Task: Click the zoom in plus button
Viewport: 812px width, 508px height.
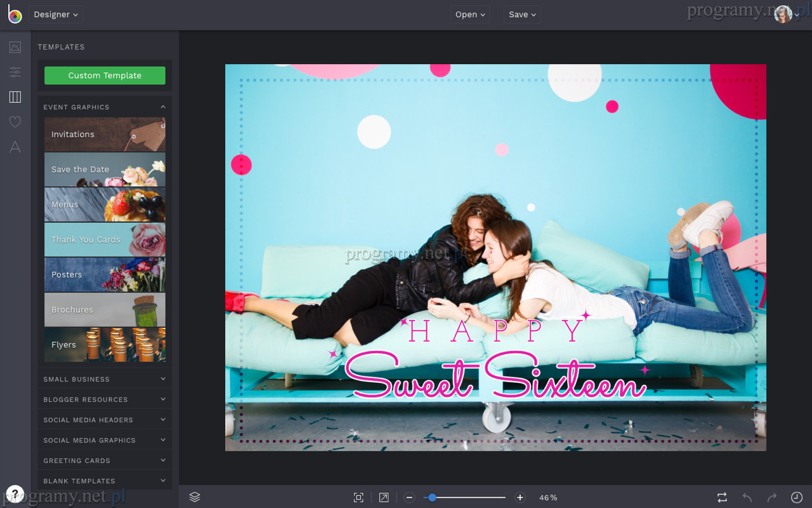Action: [520, 498]
